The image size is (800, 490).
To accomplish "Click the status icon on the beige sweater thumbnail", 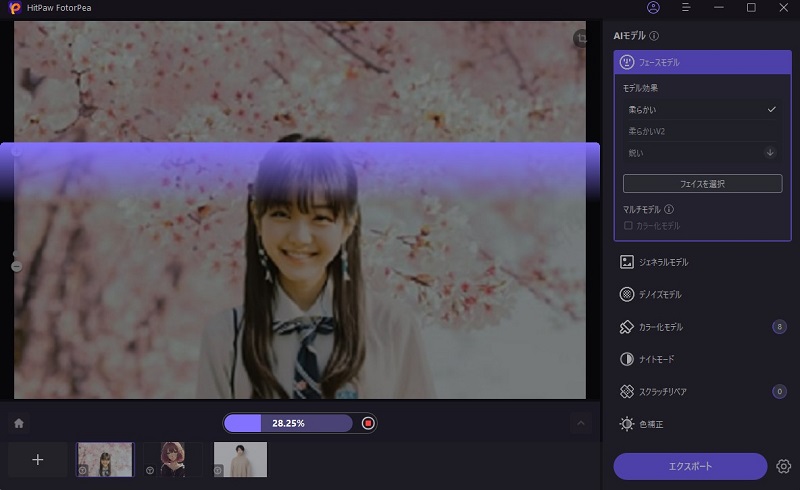I will (x=218, y=470).
